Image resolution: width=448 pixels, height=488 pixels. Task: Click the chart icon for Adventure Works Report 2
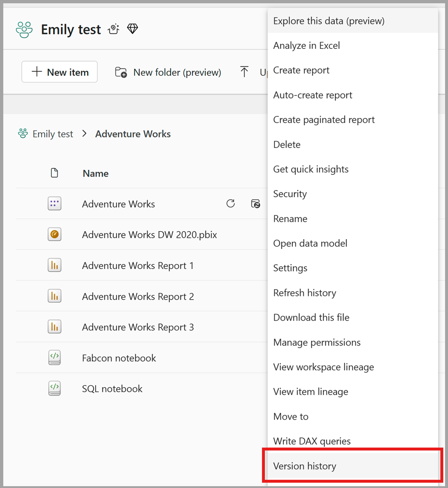54,296
